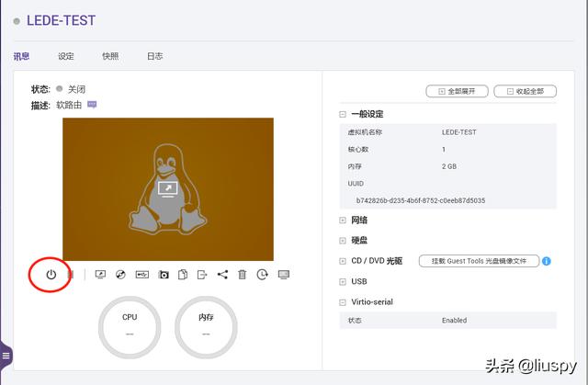Screen dimensions: 588x385
Task: Collapse the 一般设定 section
Action: tap(343, 114)
